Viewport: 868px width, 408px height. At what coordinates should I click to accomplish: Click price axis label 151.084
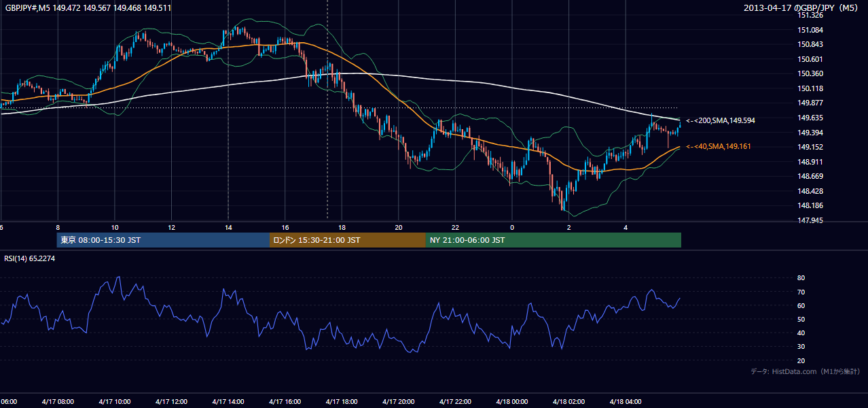coord(810,30)
